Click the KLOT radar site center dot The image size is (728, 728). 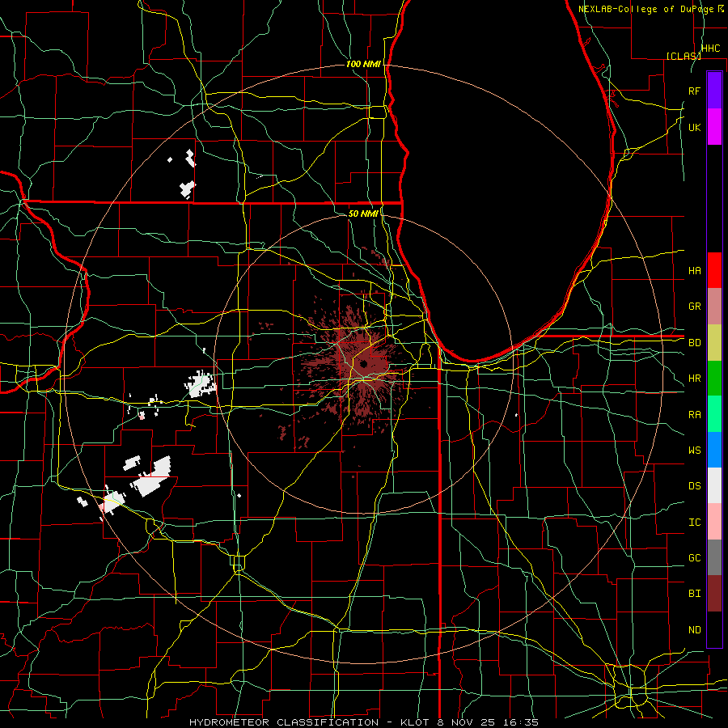tap(363, 363)
